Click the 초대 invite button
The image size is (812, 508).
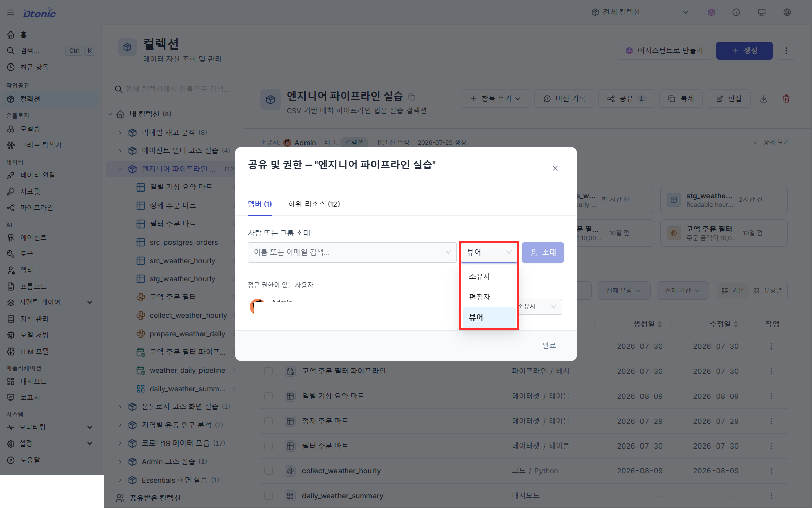(543, 252)
